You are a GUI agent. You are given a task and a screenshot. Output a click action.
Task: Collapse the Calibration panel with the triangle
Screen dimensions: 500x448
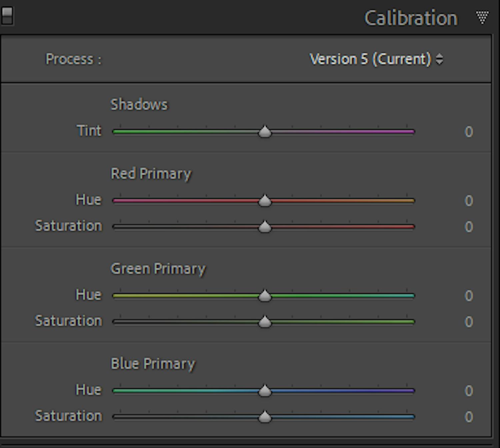click(482, 17)
